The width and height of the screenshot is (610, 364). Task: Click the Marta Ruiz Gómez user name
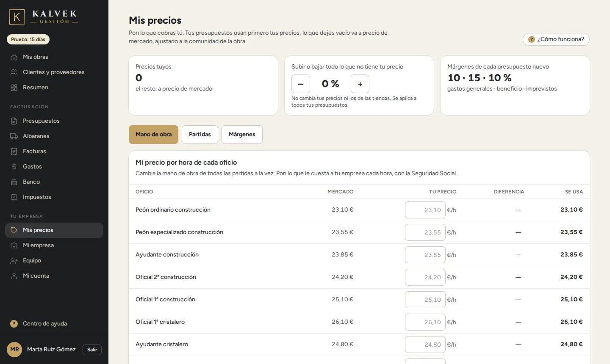[51, 350]
